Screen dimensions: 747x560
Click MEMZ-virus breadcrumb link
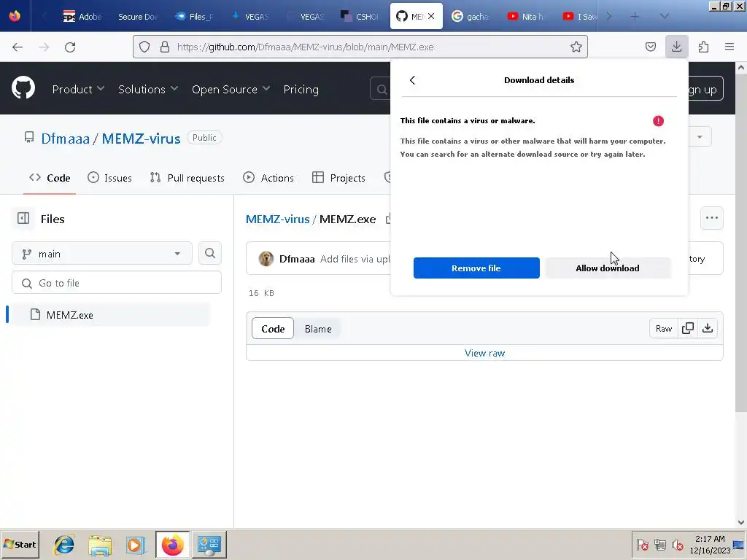coord(277,219)
